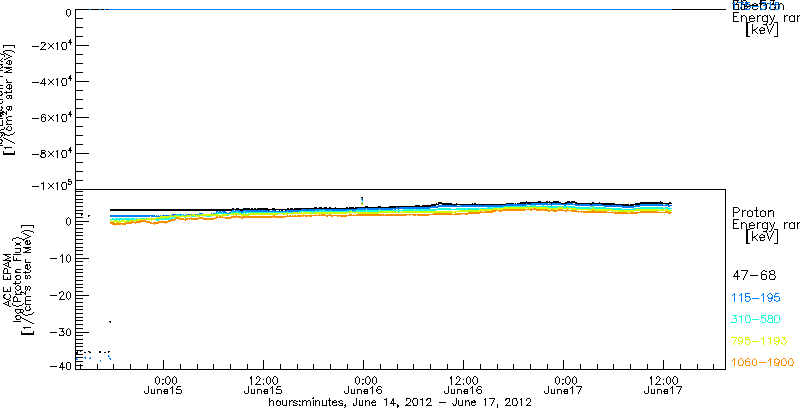Click the -2×10⁴ tick label
The width and height of the screenshot is (800, 410).
point(51,46)
